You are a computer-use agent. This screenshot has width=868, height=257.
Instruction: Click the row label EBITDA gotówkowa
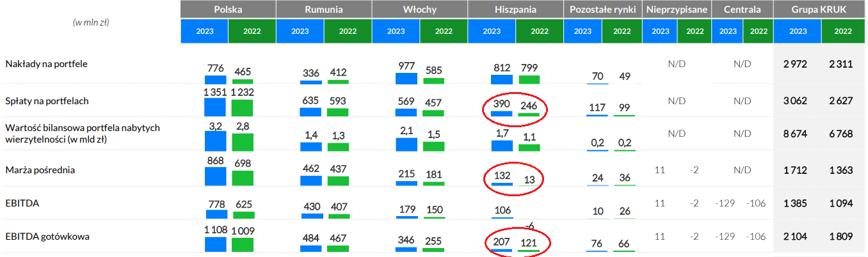point(47,237)
